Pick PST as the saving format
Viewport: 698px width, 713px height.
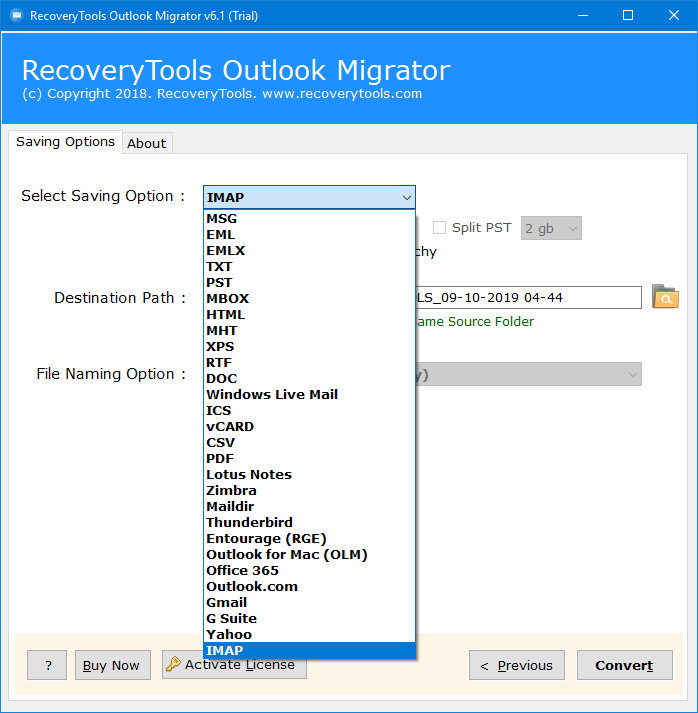tap(309, 282)
